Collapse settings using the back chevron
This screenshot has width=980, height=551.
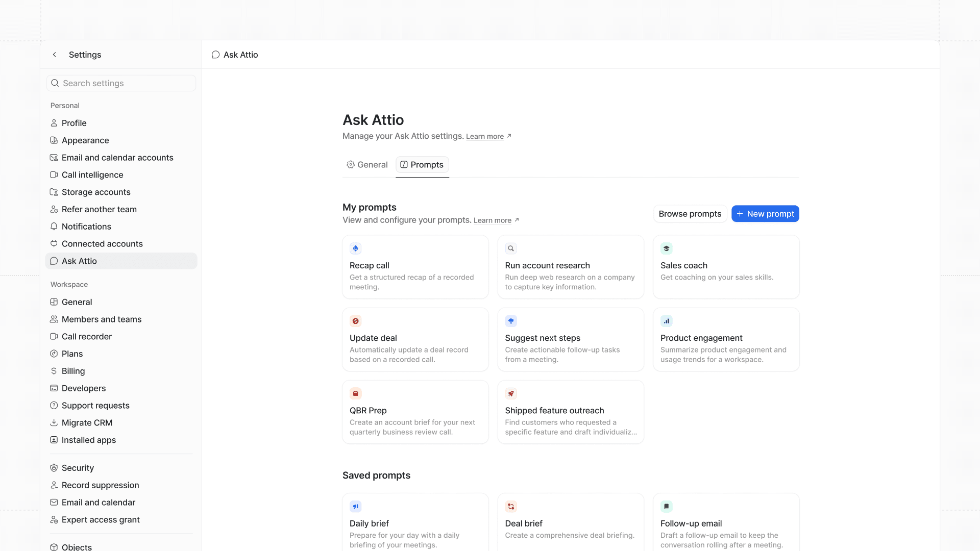[x=54, y=55]
